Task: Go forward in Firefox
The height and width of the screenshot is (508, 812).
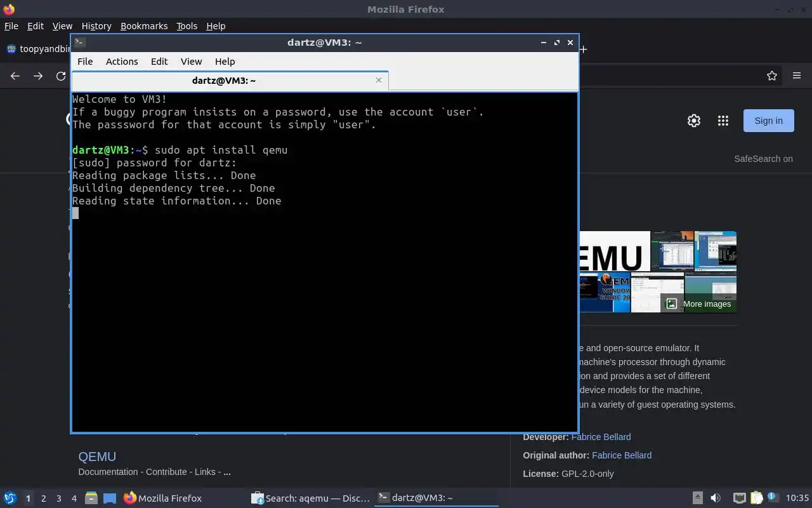Action: click(38, 76)
